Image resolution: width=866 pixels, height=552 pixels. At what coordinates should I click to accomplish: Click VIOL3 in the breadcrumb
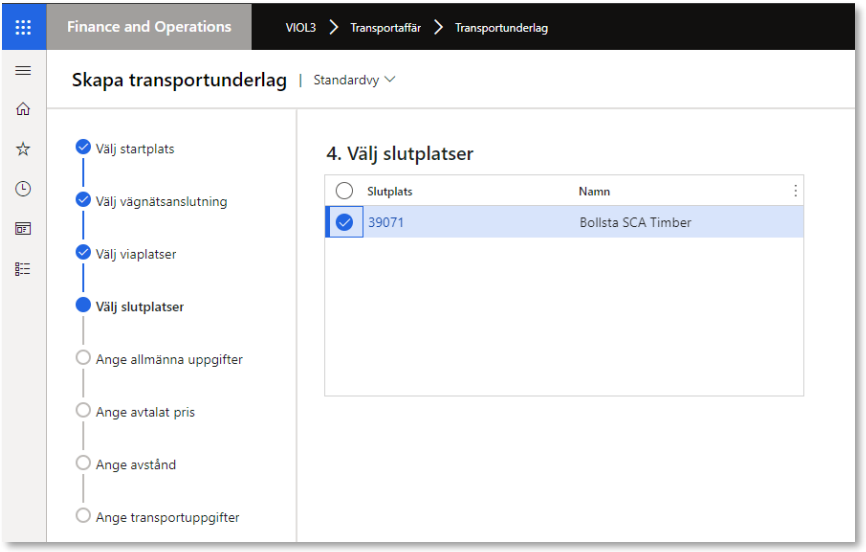point(300,28)
